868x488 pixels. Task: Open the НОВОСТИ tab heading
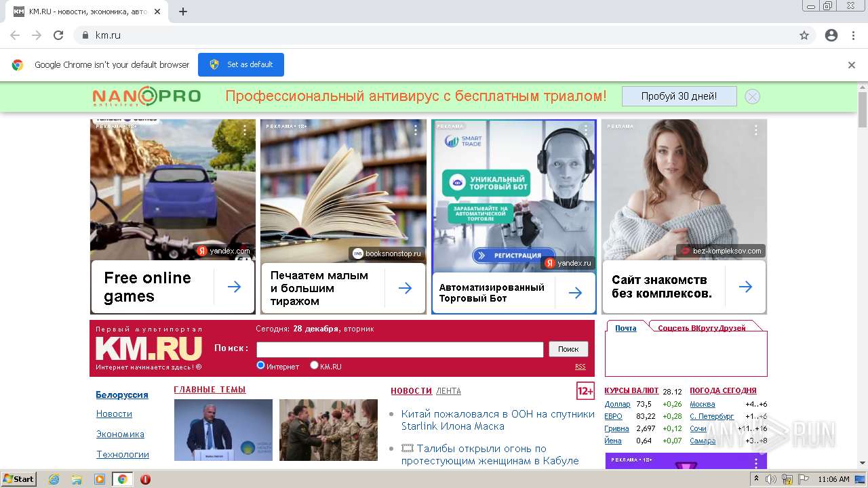(411, 391)
